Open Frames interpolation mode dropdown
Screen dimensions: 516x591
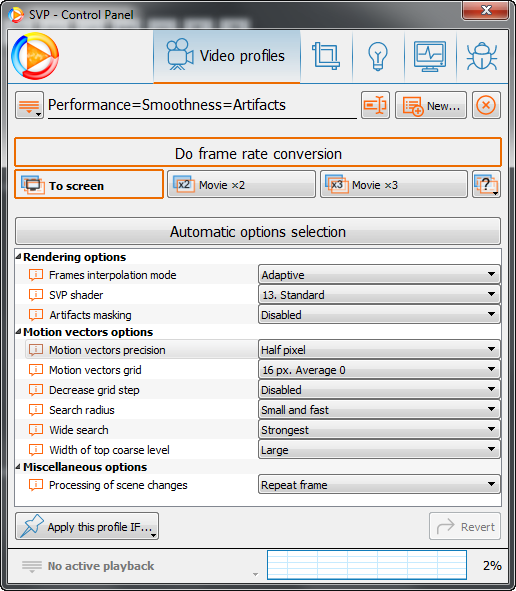tap(379, 274)
